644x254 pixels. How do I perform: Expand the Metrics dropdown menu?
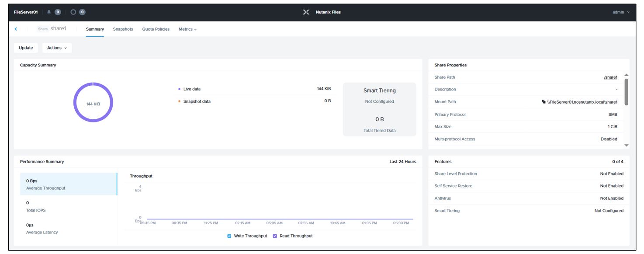pyautogui.click(x=187, y=29)
